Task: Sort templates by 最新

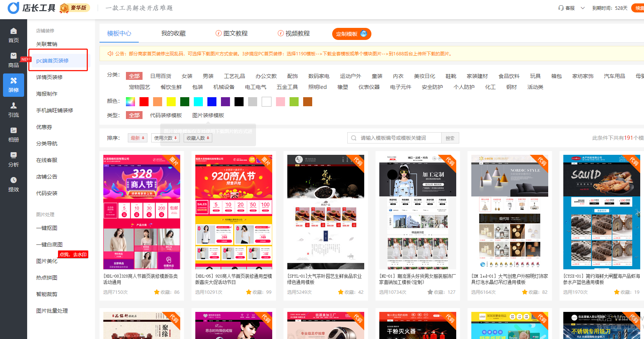Action: click(138, 138)
